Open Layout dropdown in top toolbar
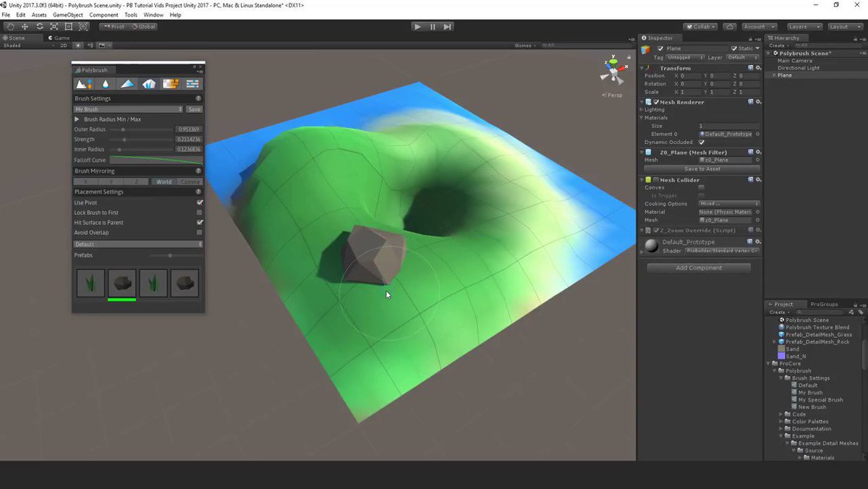 [844, 27]
